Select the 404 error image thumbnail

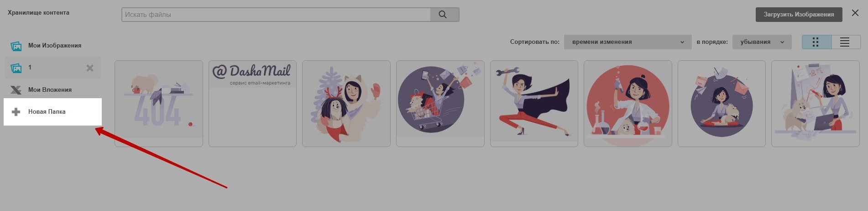158,104
